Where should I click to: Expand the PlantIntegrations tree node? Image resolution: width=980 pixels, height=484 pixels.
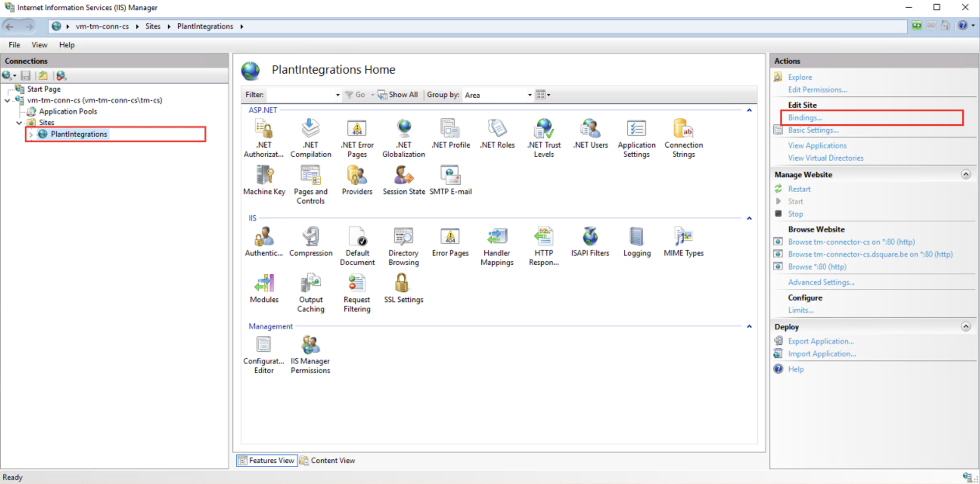point(31,134)
